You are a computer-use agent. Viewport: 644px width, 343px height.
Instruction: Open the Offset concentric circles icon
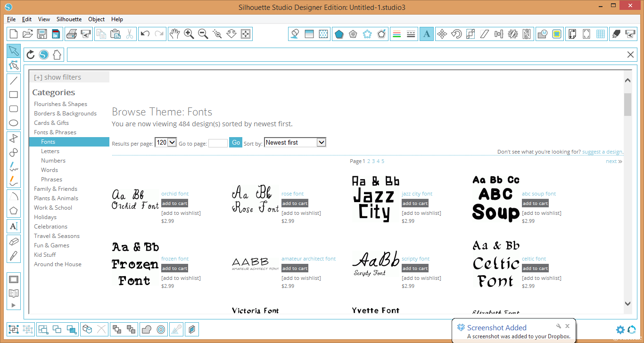coord(161,329)
